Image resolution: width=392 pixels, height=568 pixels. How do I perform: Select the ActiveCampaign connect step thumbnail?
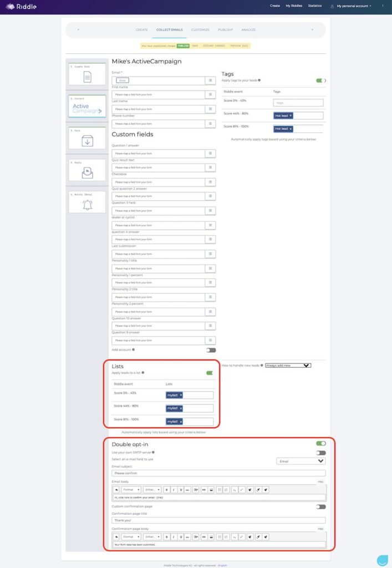click(x=87, y=106)
